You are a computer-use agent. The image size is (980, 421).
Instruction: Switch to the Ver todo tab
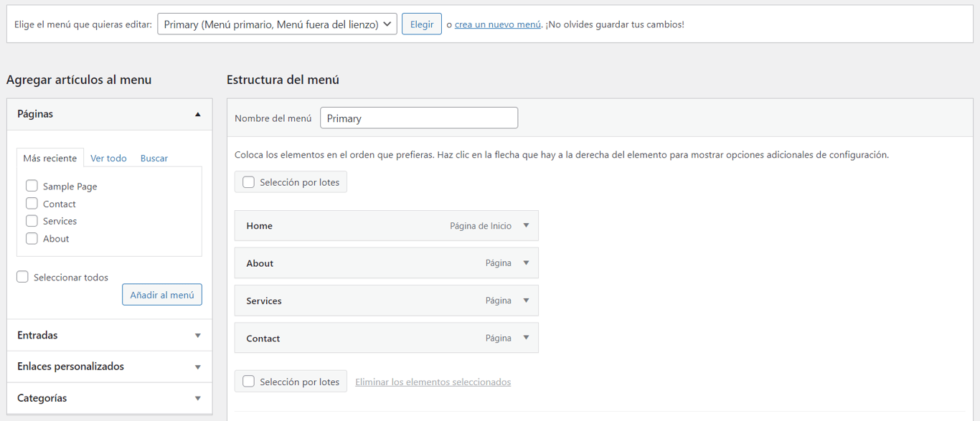[x=108, y=158]
